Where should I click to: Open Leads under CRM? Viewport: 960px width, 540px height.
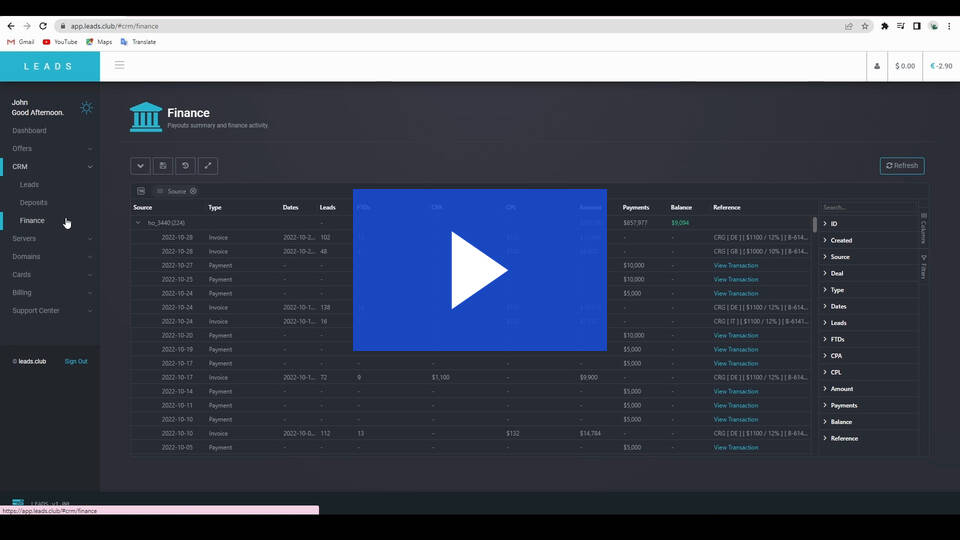tap(29, 184)
